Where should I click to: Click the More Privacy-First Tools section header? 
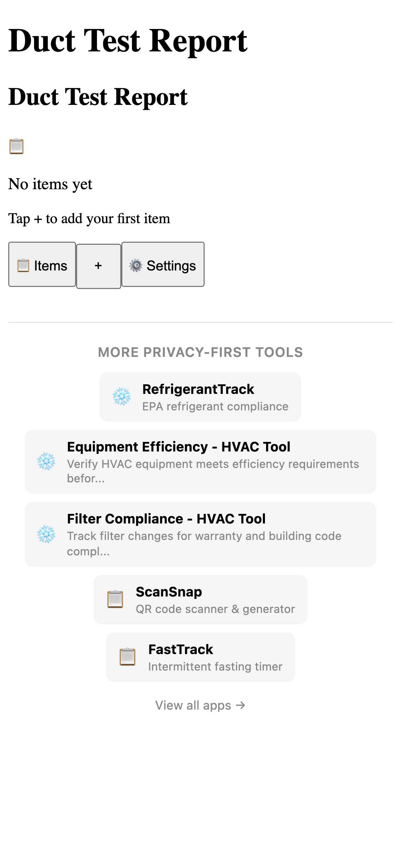pos(200,352)
